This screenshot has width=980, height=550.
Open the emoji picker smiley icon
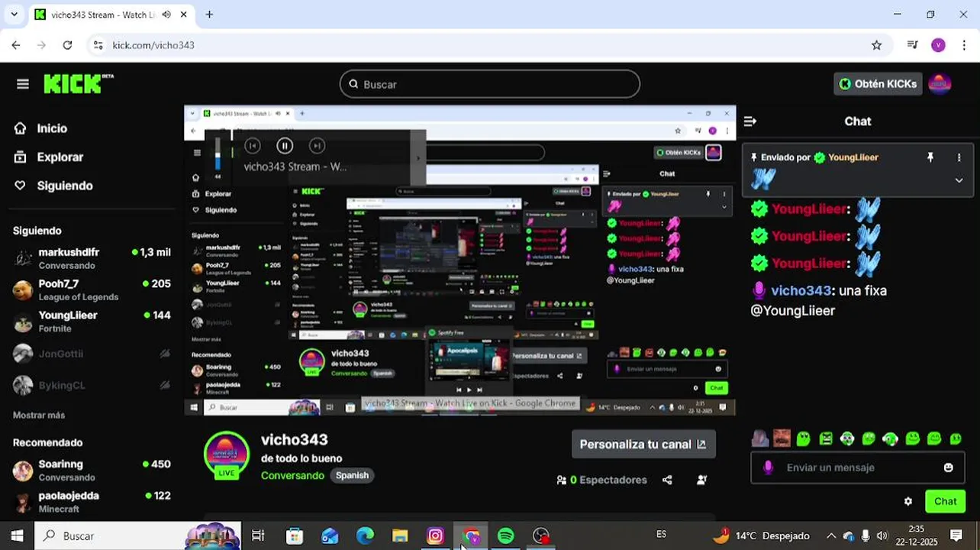[949, 467]
